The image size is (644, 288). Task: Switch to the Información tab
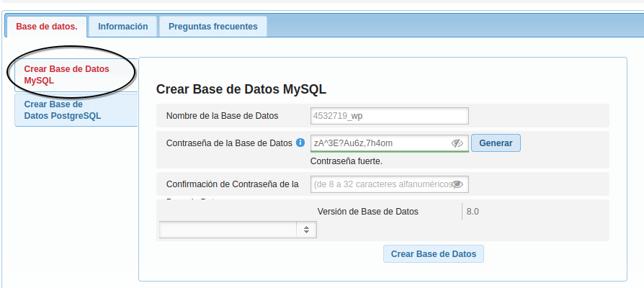point(122,27)
